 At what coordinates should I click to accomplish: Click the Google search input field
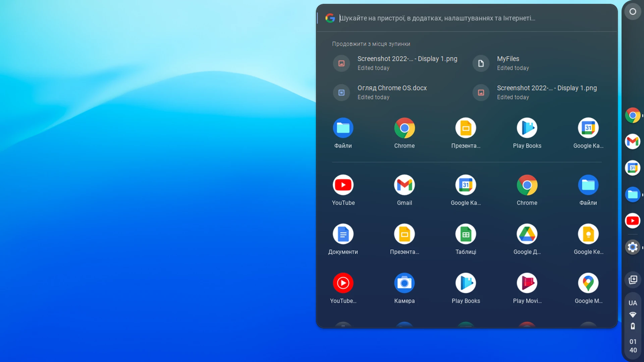pyautogui.click(x=436, y=18)
